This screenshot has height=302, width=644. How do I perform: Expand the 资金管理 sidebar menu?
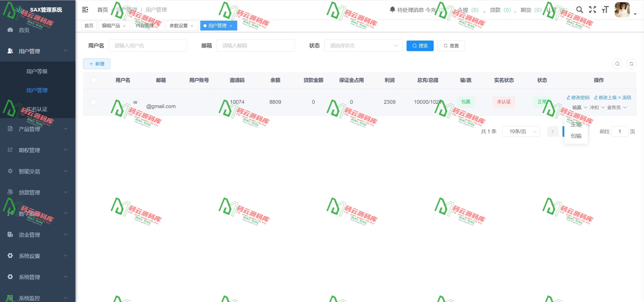(66, 234)
